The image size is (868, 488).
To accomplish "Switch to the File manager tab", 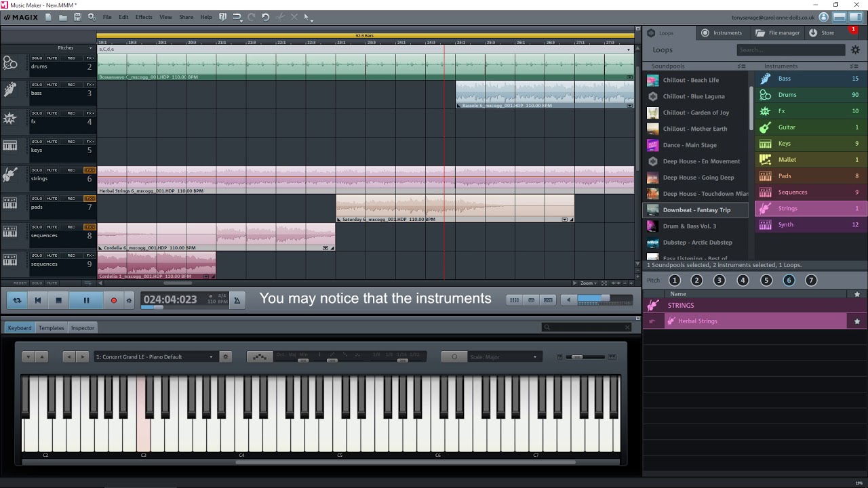I will (x=778, y=33).
